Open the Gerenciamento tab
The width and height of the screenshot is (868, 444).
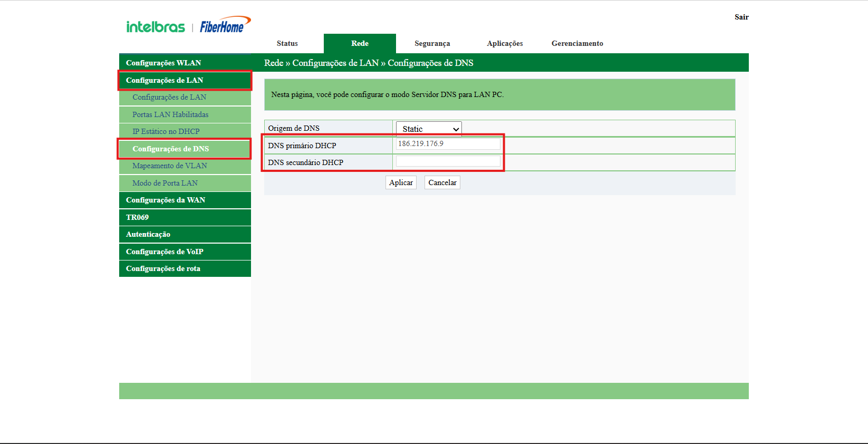tap(577, 43)
